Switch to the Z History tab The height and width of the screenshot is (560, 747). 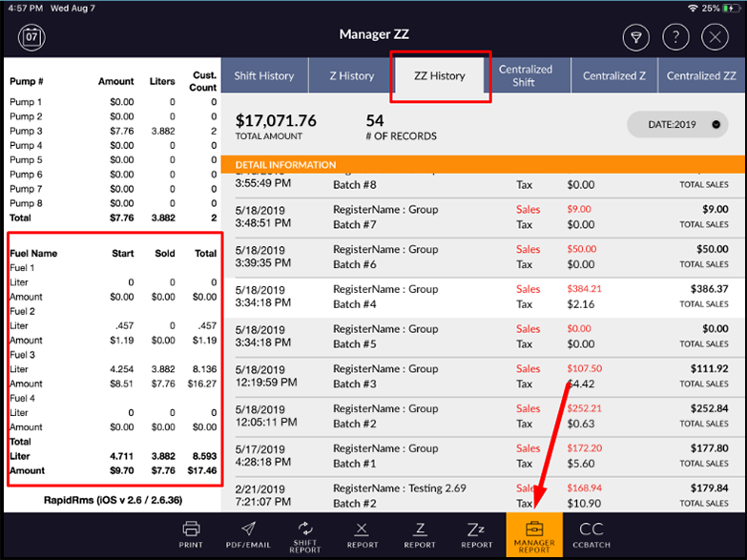[x=350, y=76]
